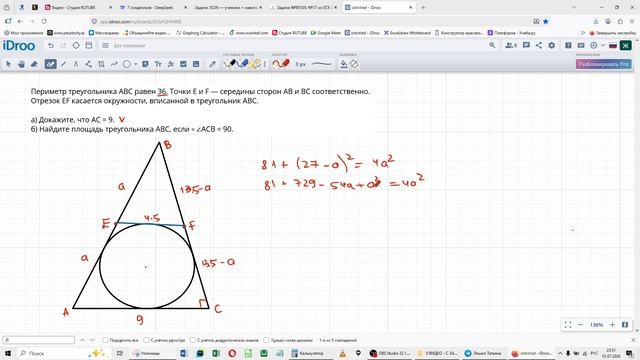Open the Excalidraw Whiteboard bookmark
Screen dimensions: 640x360
(x=407, y=33)
